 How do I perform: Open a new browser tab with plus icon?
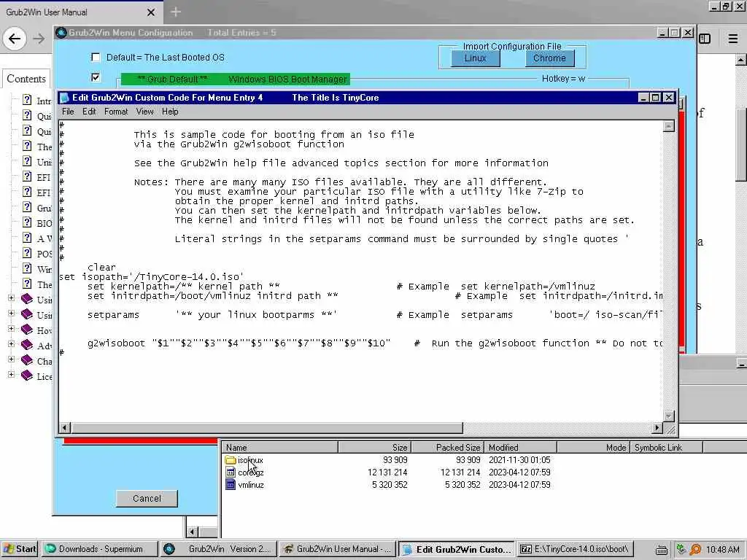pos(176,12)
